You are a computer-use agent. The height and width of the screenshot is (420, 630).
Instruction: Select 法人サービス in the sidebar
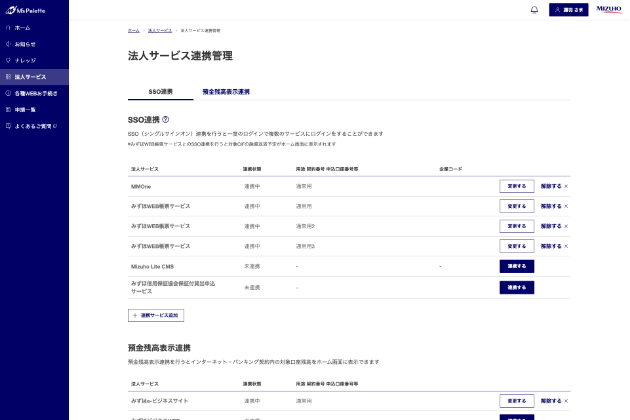pos(34,77)
